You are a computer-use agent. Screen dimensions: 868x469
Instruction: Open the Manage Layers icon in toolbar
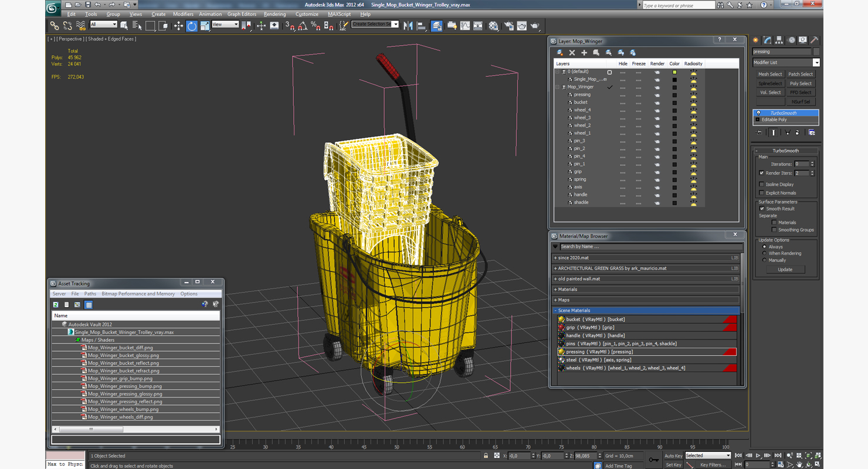click(437, 26)
